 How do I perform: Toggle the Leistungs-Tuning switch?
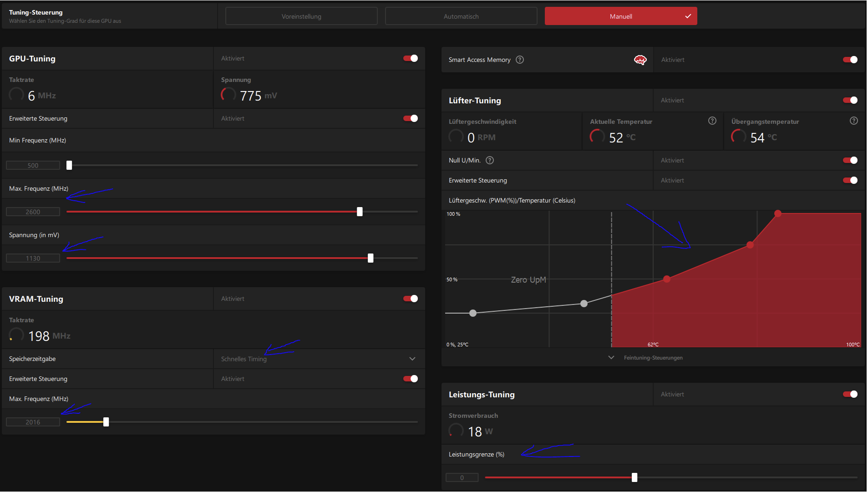(x=850, y=394)
